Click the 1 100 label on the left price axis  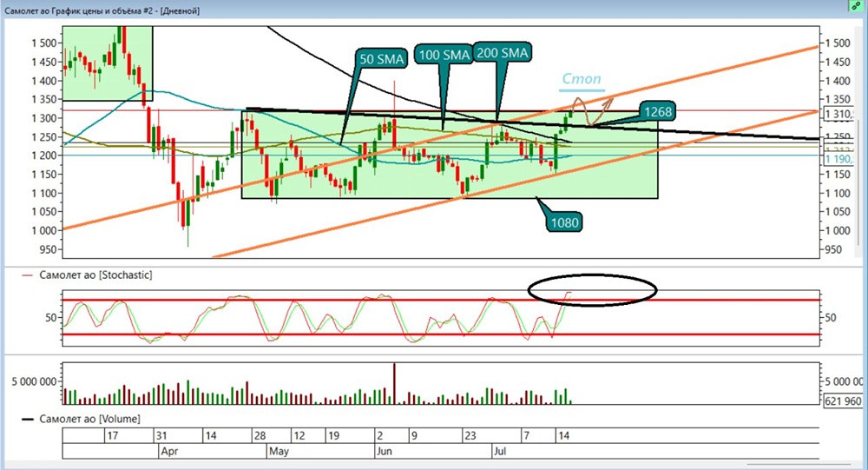tap(43, 194)
